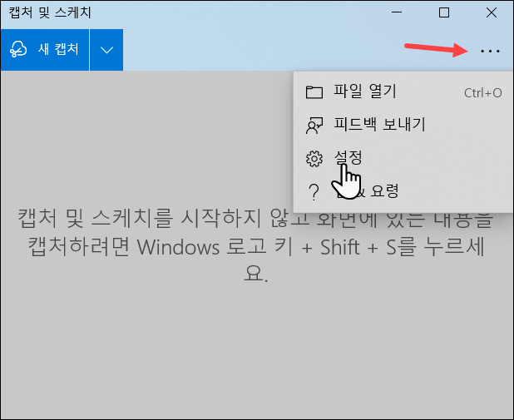Click the Ctrl+O shortcut label
The image size is (514, 420).
(482, 93)
